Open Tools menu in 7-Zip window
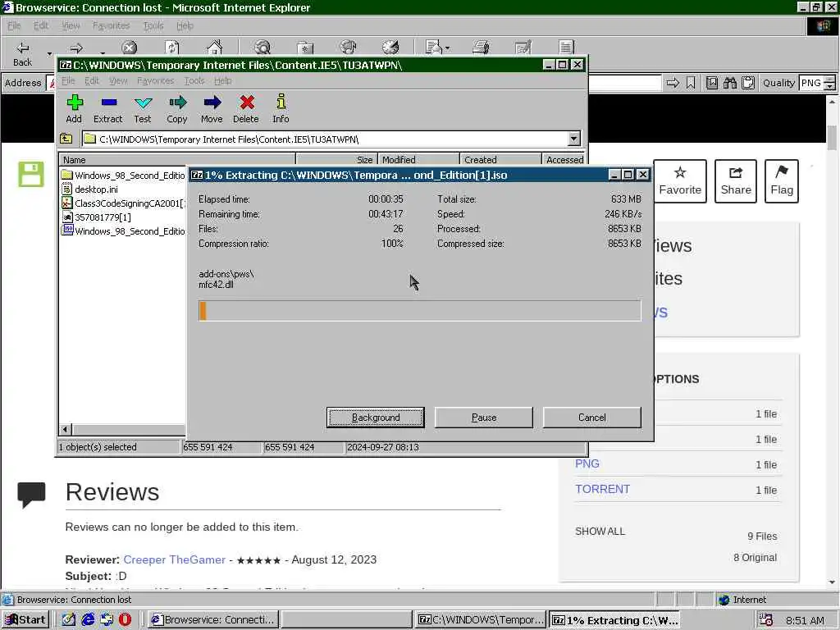Screen dimensions: 840x630 [x=194, y=81]
